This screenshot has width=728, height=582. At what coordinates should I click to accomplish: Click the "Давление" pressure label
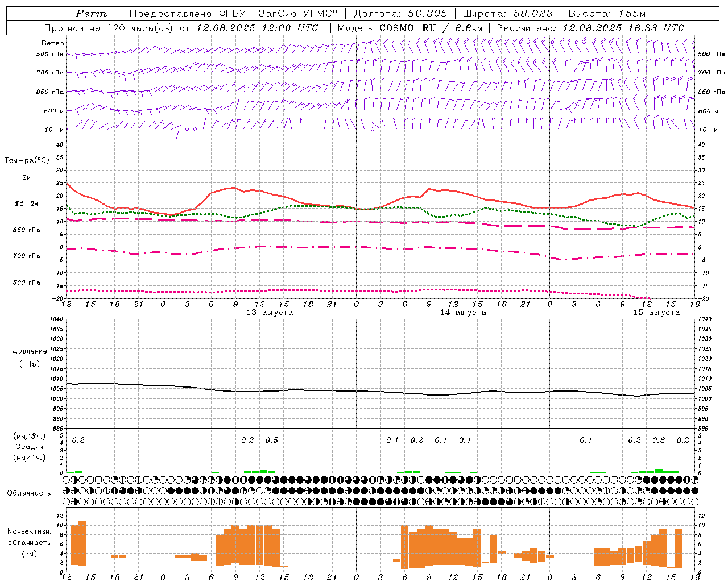(x=30, y=351)
